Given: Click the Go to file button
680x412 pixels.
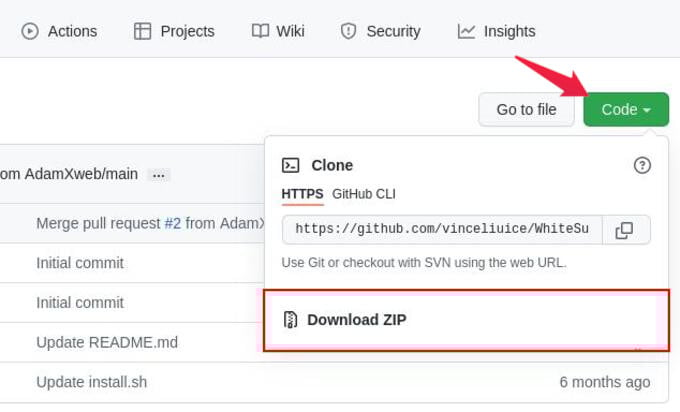Looking at the screenshot, I should tap(526, 110).
